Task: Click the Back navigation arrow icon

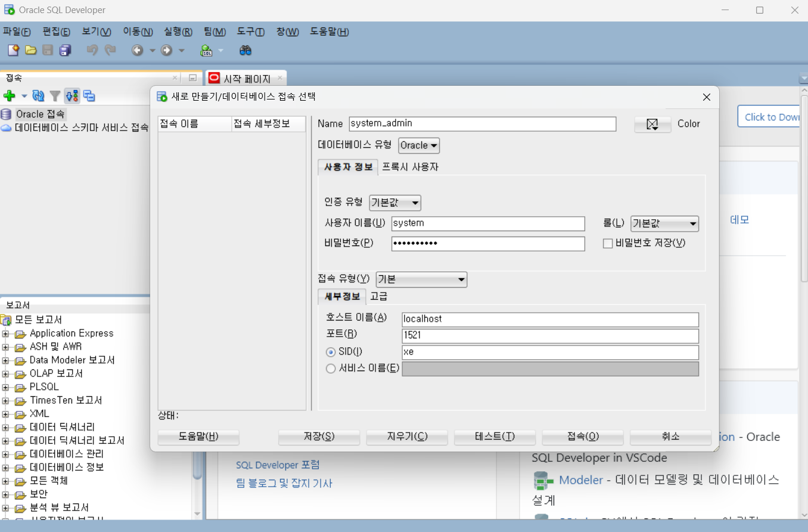Action: 138,51
